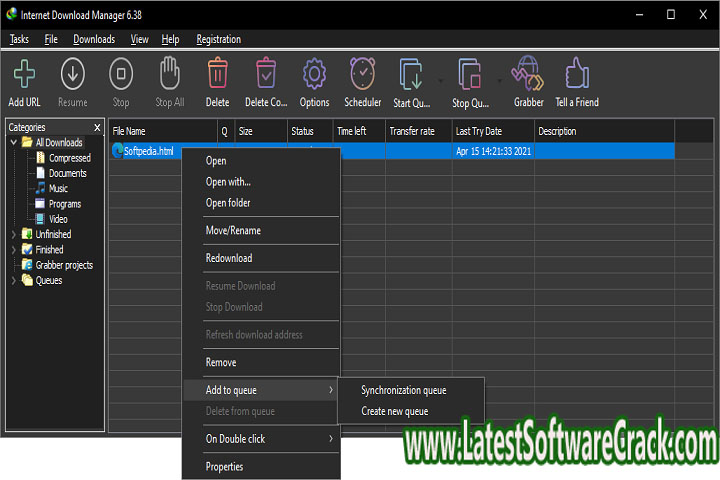The width and height of the screenshot is (720, 480).
Task: Close the Categories panel
Action: tap(97, 127)
